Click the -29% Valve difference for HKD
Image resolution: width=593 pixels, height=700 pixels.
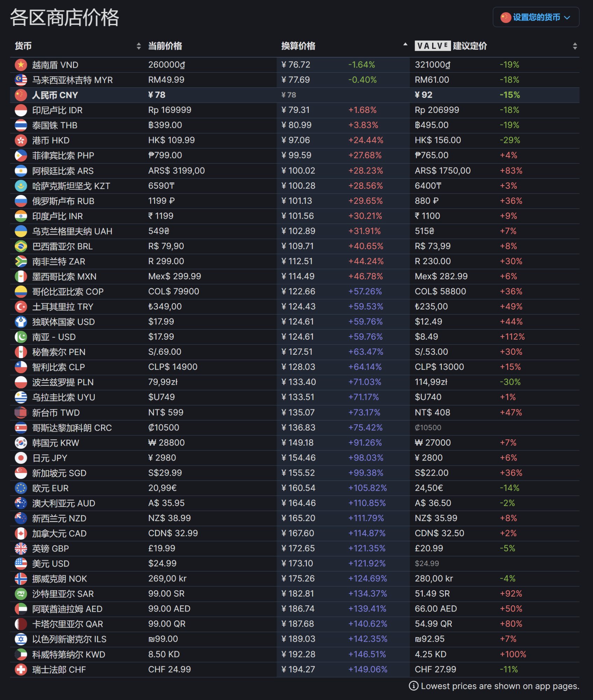coord(510,140)
